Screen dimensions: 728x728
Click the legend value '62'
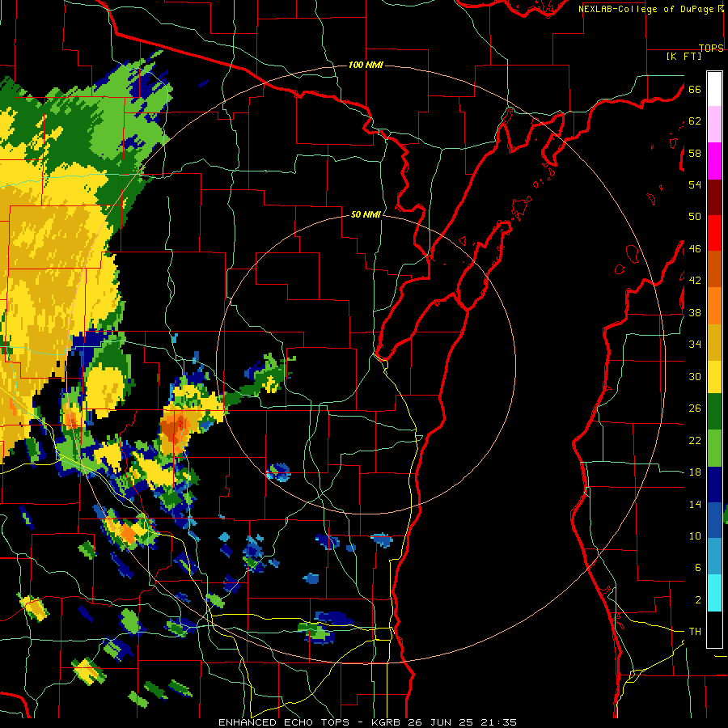point(695,121)
